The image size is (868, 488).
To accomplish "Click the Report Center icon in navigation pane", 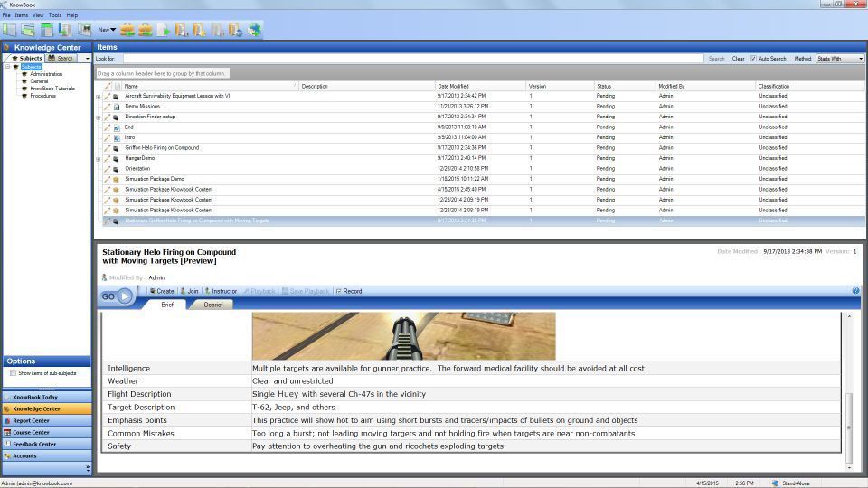I will pyautogui.click(x=7, y=420).
